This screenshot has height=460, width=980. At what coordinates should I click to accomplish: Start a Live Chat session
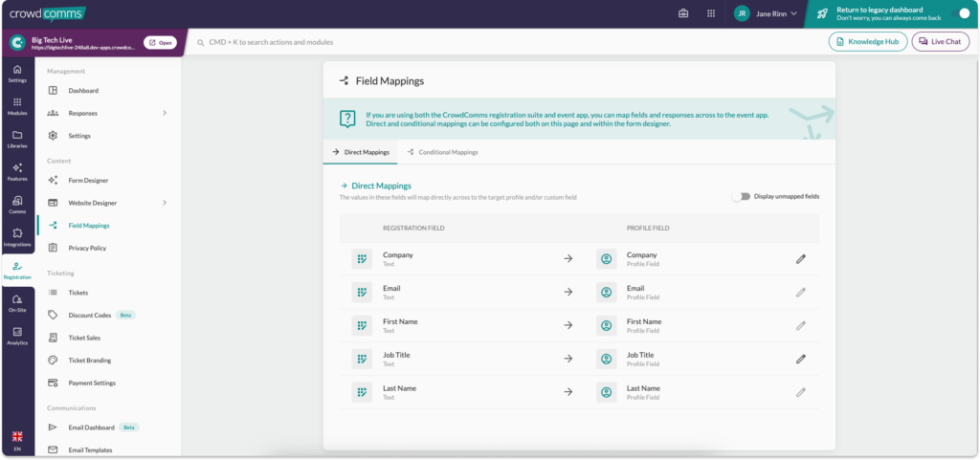940,42
